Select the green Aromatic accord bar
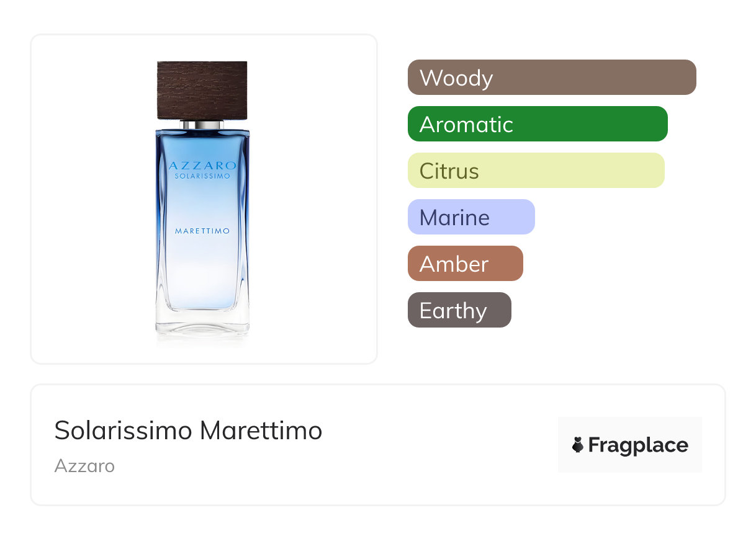 coord(538,124)
